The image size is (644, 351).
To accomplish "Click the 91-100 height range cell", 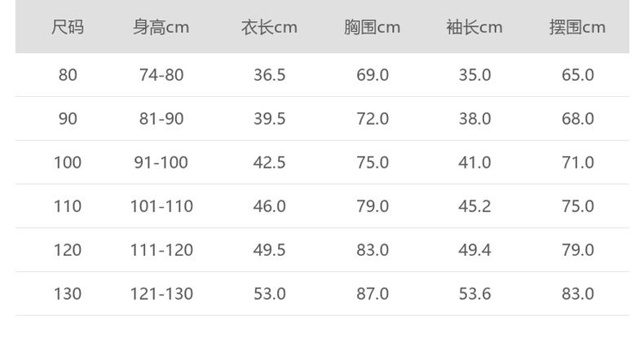I will coord(161,163).
